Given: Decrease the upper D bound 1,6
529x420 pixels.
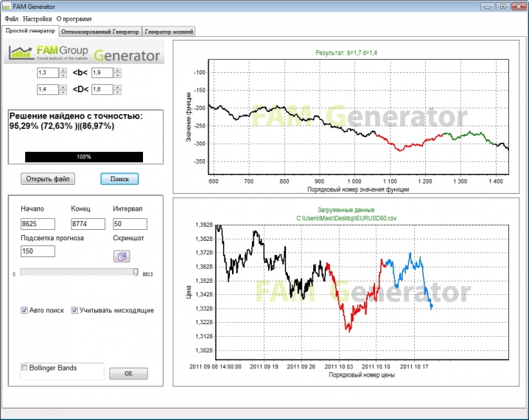Looking at the screenshot, I should [117, 92].
